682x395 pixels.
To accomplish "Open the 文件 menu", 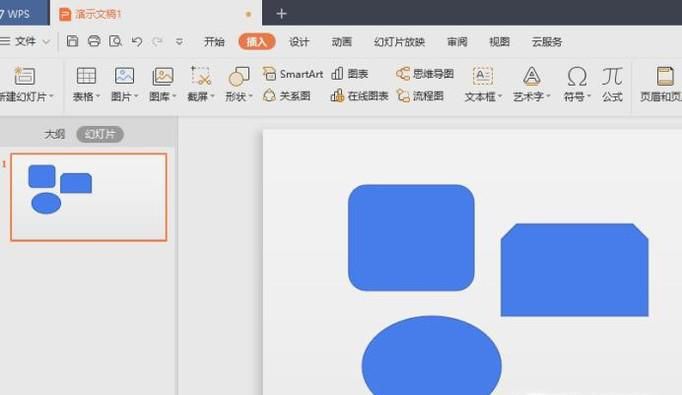I will (x=25, y=41).
